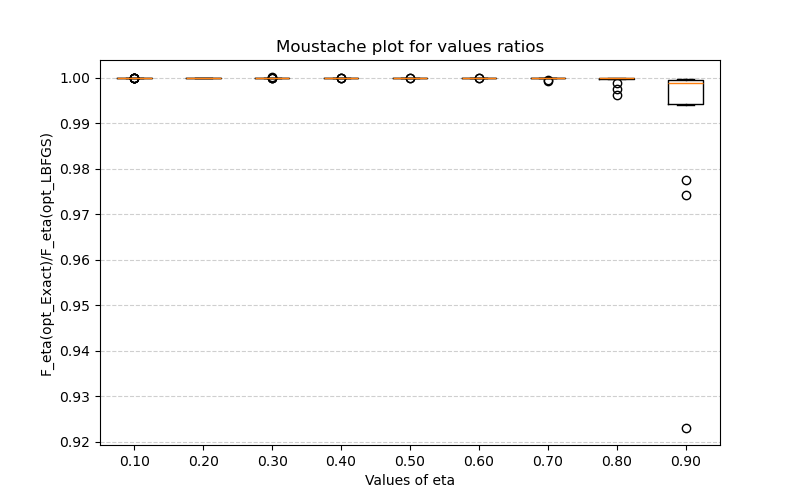Click the 0.96 y-axis tick label
The height and width of the screenshot is (500, 800).
coord(78,260)
